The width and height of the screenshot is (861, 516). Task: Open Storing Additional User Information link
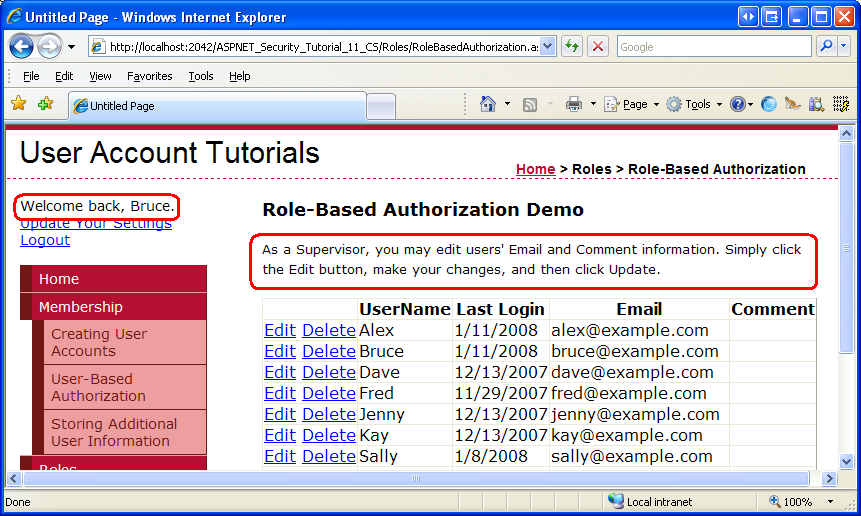(125, 433)
